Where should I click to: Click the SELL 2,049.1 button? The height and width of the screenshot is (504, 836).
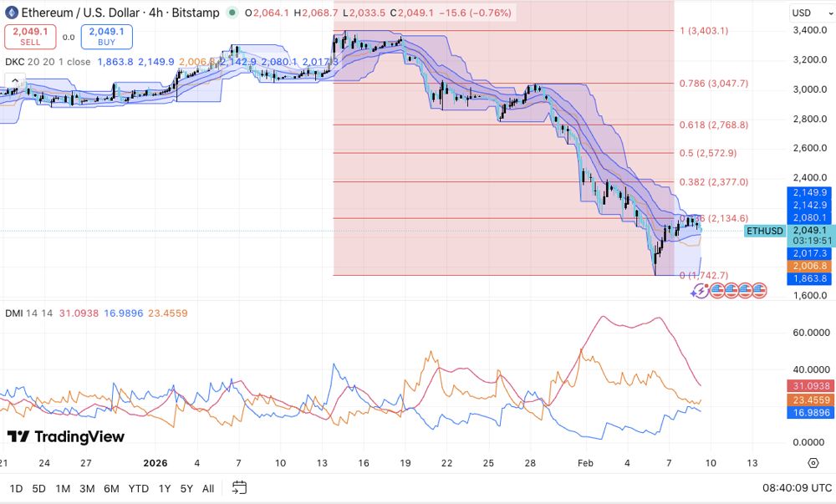pyautogui.click(x=30, y=36)
